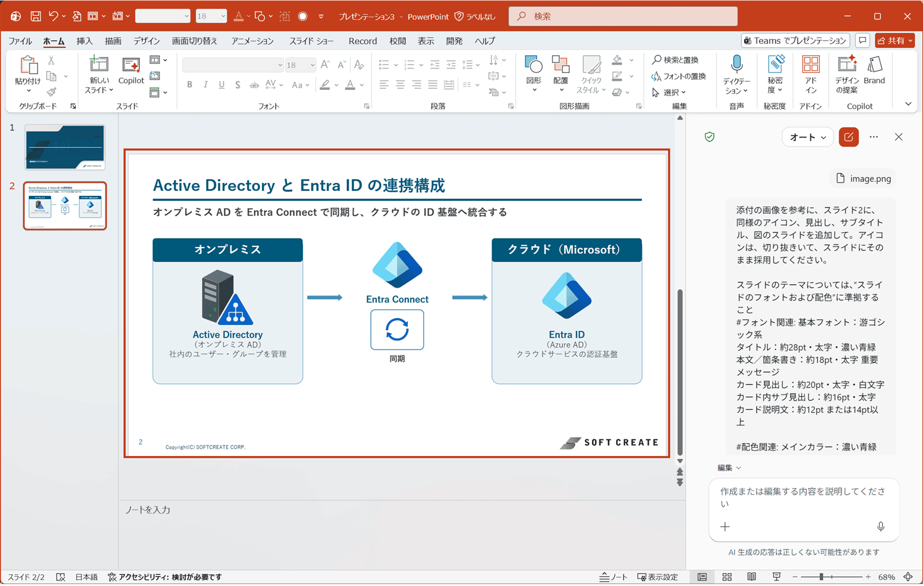Open the Slide Show (スライド ショー) tab
Viewport: 924px width, 586px height.
312,41
